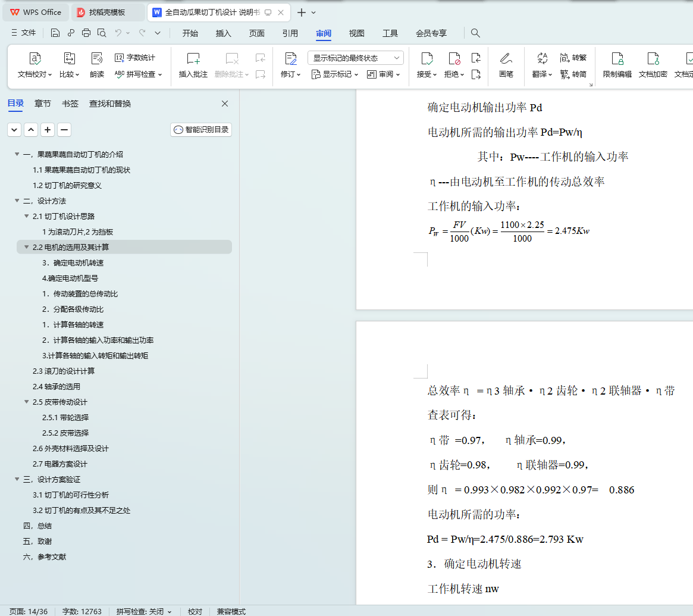693x616 pixels.
Task: Click 校对 in status bar
Action: (x=195, y=611)
